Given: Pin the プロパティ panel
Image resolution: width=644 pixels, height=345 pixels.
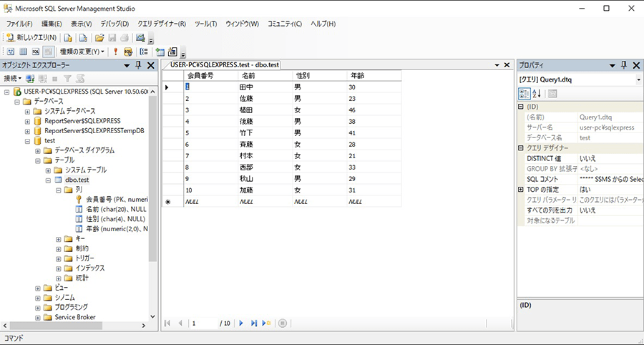Looking at the screenshot, I should click(x=624, y=65).
